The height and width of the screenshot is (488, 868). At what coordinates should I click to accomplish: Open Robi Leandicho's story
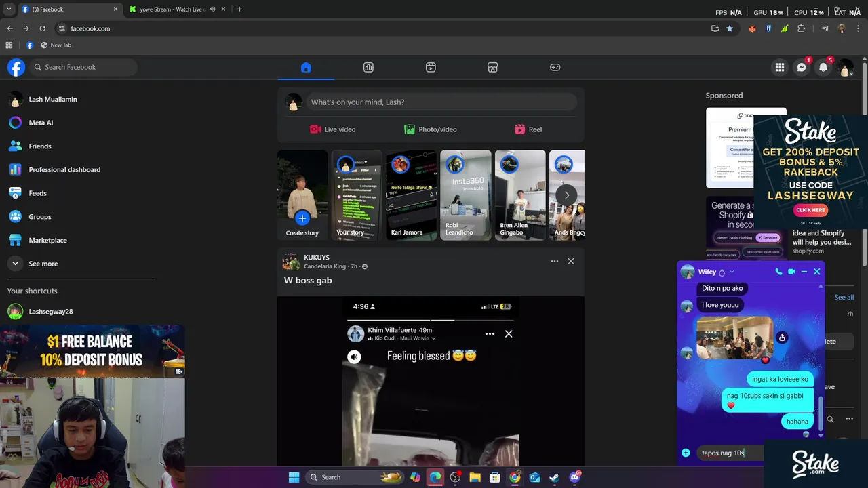466,195
